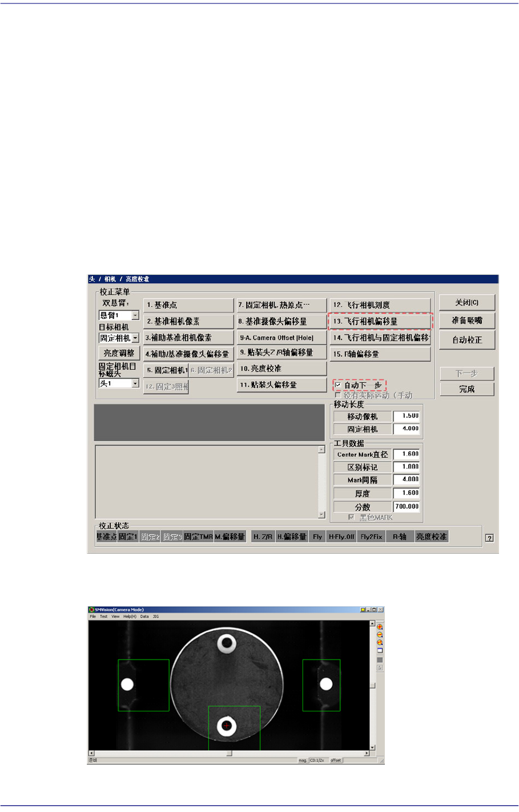Viewport: 519px width, 812px height.
Task: Toggle the 黑色MARK checkbox
Action: [x=351, y=517]
